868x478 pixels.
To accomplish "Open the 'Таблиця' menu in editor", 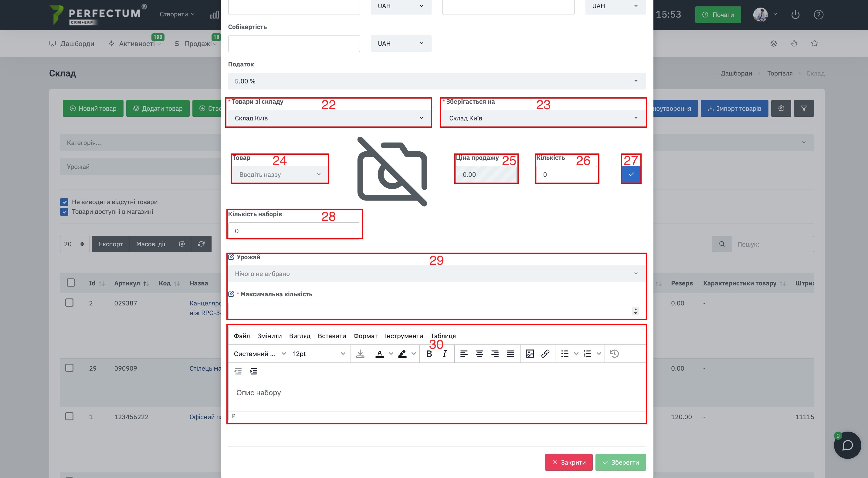I will pos(443,336).
